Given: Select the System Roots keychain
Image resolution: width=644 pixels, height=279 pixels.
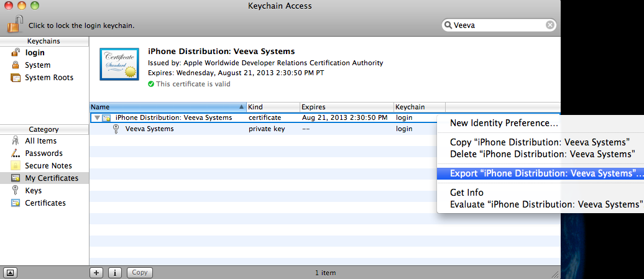Looking at the screenshot, I should [x=48, y=78].
